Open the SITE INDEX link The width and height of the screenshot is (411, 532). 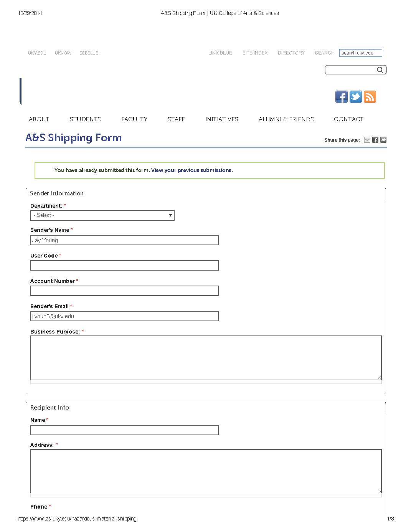[x=255, y=53]
